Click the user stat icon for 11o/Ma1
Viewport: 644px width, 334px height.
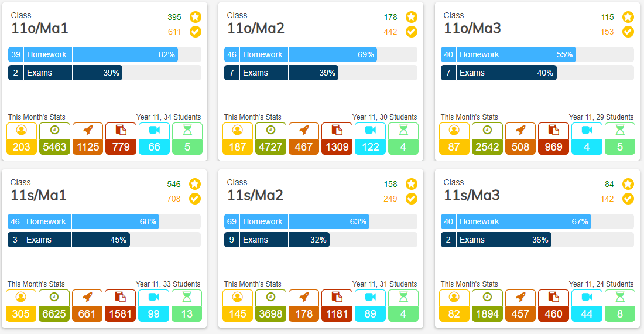tap(22, 130)
